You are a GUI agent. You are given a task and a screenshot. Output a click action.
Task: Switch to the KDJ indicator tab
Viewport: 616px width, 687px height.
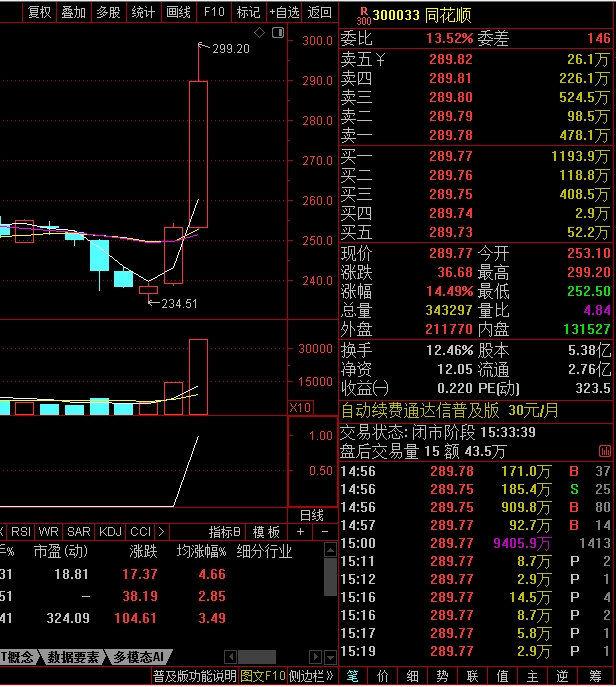click(110, 532)
